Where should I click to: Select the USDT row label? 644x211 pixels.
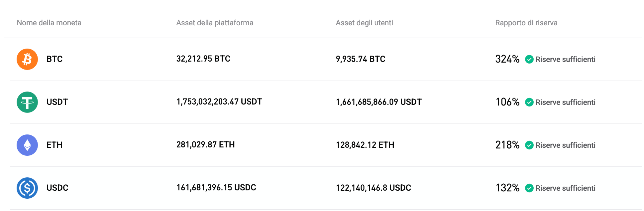57,102
